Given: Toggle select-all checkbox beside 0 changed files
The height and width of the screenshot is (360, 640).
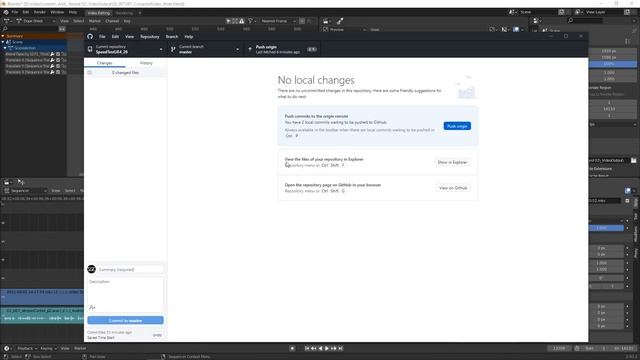Looking at the screenshot, I should pyautogui.click(x=89, y=73).
